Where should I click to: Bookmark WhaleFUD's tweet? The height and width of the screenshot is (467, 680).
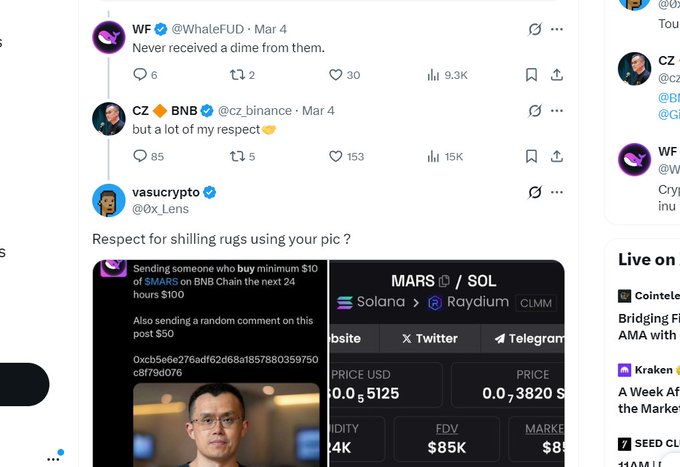tap(532, 74)
